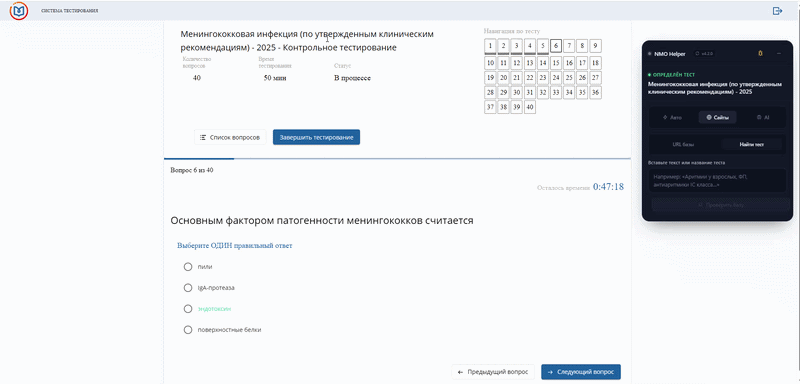
Task: Open the Найти тест tab
Action: tap(752, 144)
